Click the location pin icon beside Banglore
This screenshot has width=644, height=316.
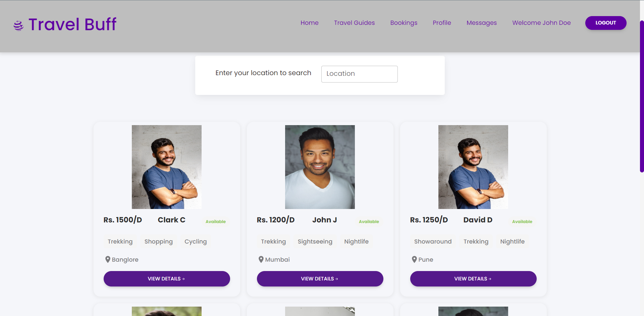(108, 259)
